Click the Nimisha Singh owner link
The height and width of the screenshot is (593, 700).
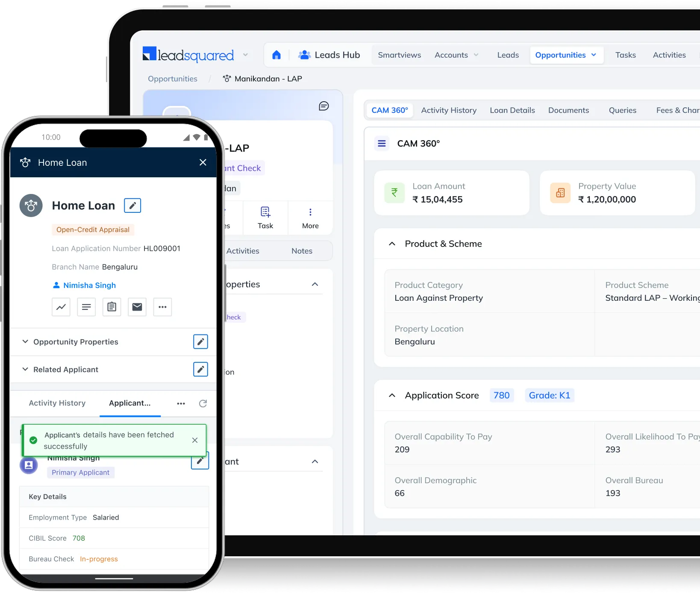[x=89, y=285]
